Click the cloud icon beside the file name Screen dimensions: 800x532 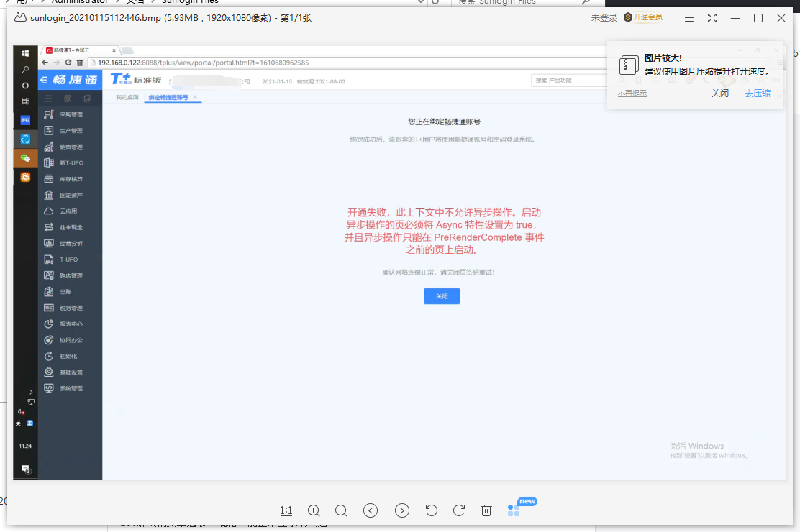click(20, 17)
